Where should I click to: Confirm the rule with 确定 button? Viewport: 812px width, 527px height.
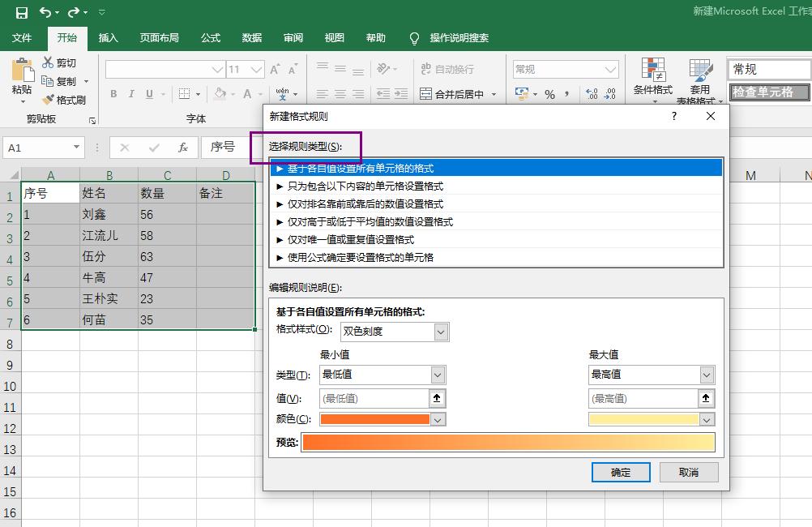point(621,472)
